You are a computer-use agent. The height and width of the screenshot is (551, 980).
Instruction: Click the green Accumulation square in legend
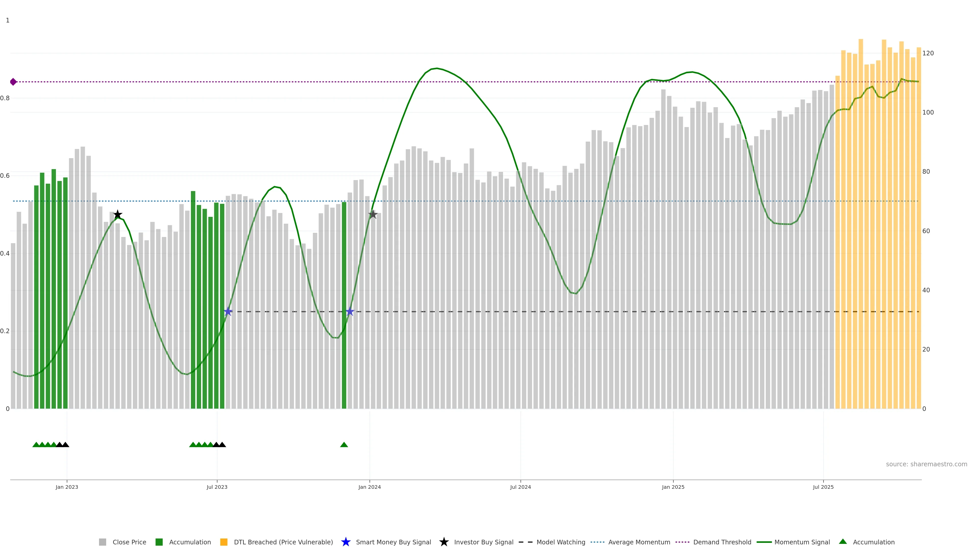(159, 542)
